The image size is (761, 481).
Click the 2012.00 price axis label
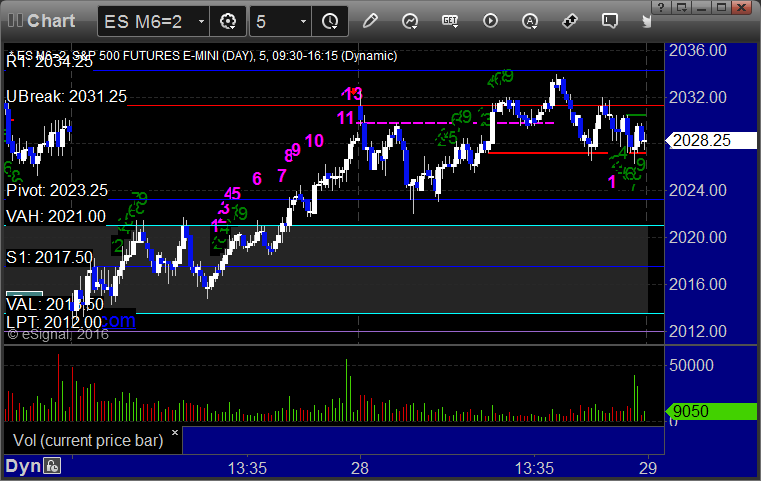[x=697, y=331]
